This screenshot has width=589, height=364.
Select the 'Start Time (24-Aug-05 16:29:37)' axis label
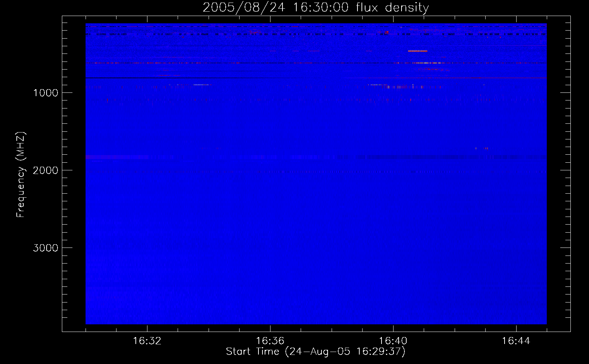316,352
